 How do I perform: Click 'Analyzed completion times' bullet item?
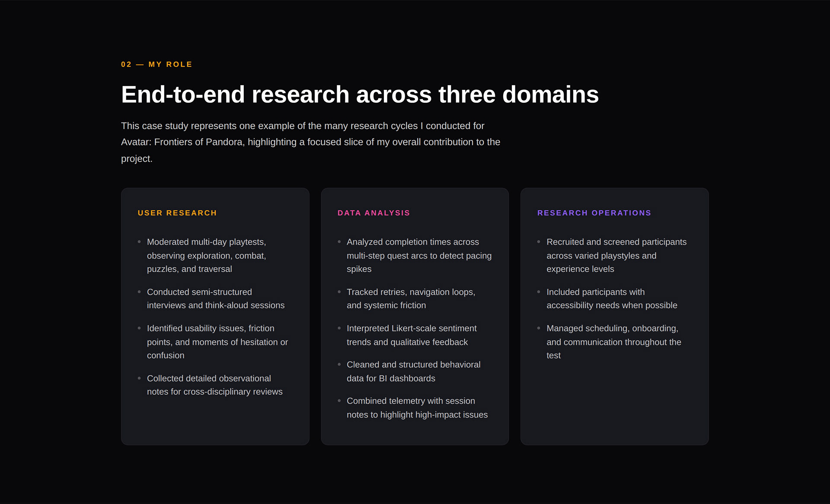pos(418,255)
